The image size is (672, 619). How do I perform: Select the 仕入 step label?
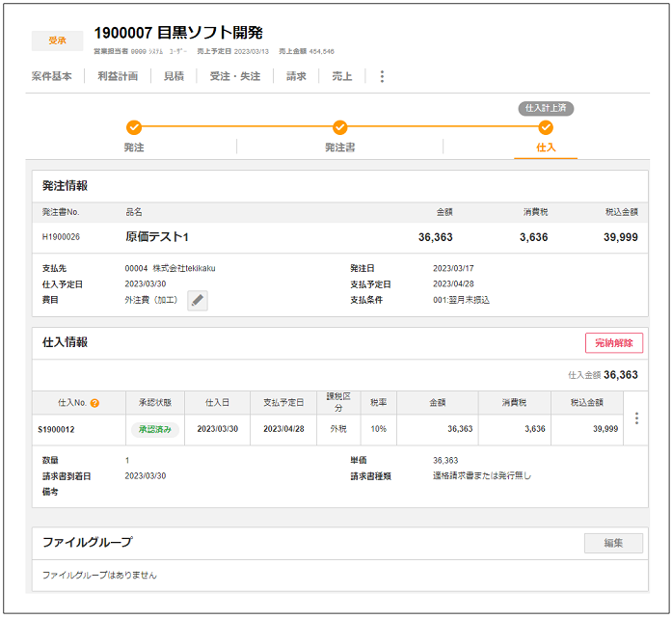click(x=546, y=148)
